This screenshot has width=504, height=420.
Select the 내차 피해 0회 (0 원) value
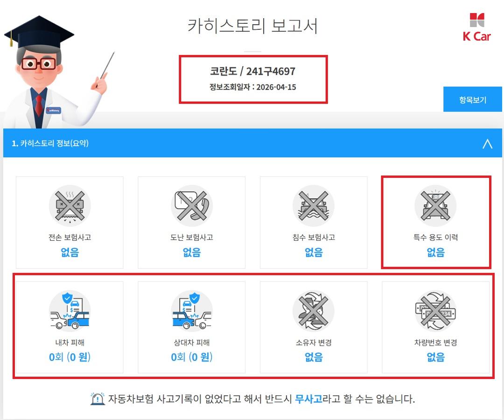coord(70,357)
